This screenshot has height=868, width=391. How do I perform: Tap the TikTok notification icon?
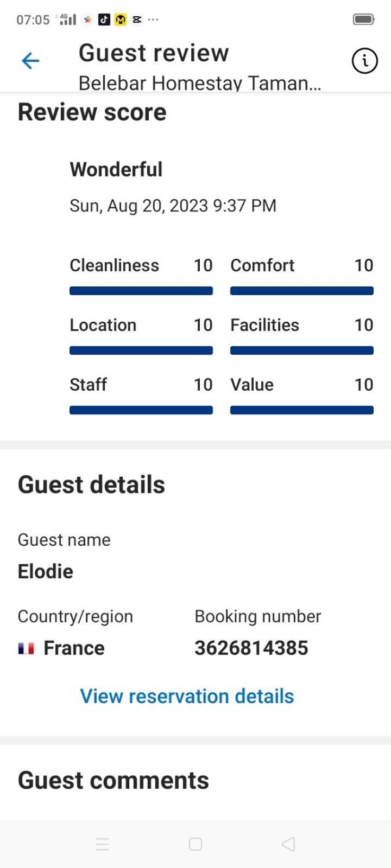[x=104, y=20]
